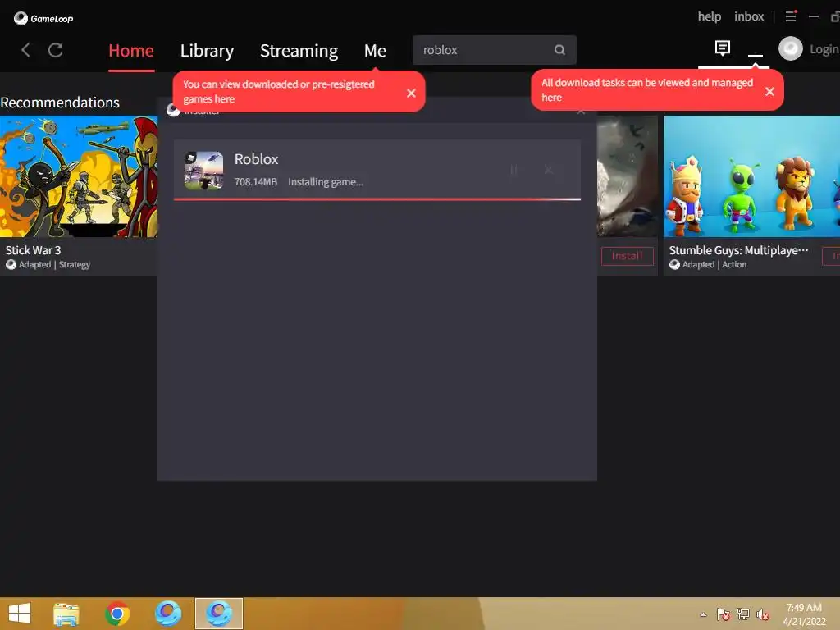The image size is (840, 630).
Task: Open the Windows Start button
Action: tap(20, 614)
